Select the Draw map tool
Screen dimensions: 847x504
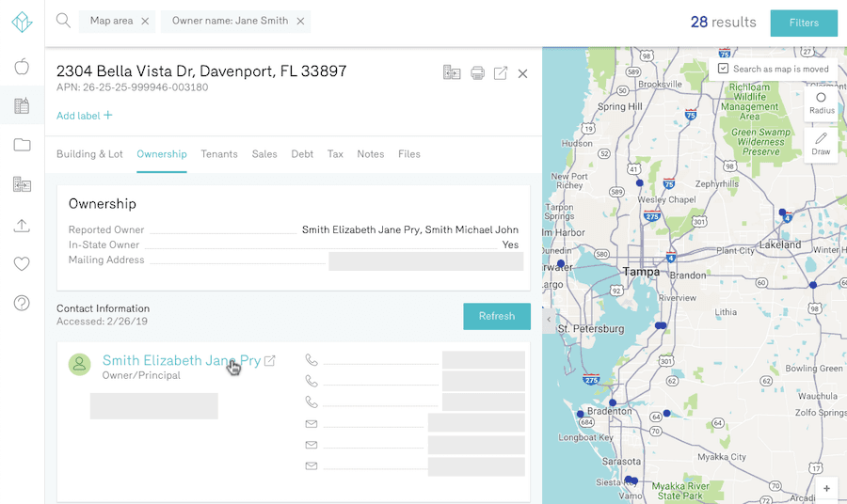[821, 143]
